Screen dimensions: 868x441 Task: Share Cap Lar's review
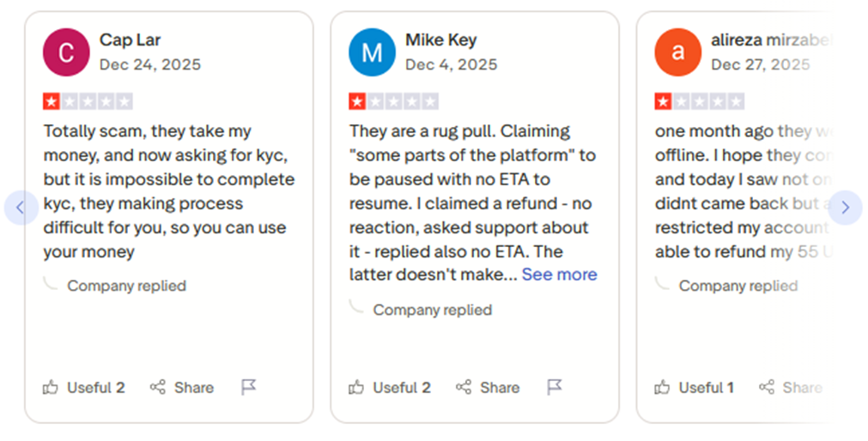pyautogui.click(x=181, y=388)
